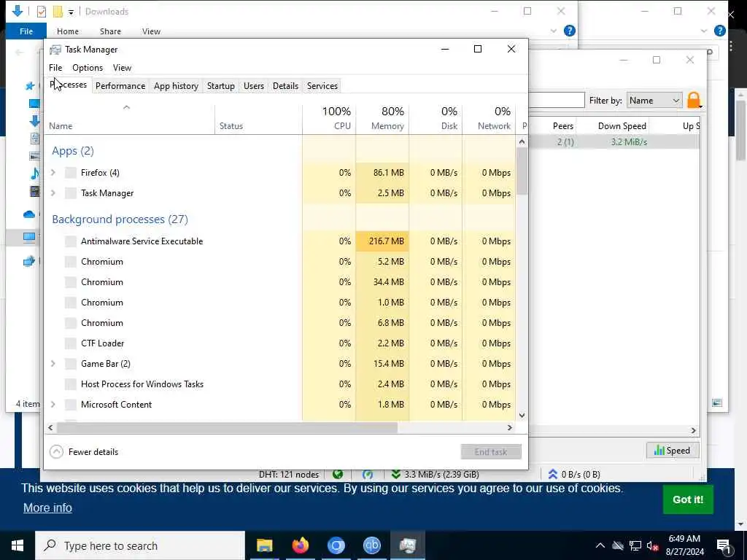747x560 pixels.
Task: Switch to the Services tab
Action: click(322, 86)
